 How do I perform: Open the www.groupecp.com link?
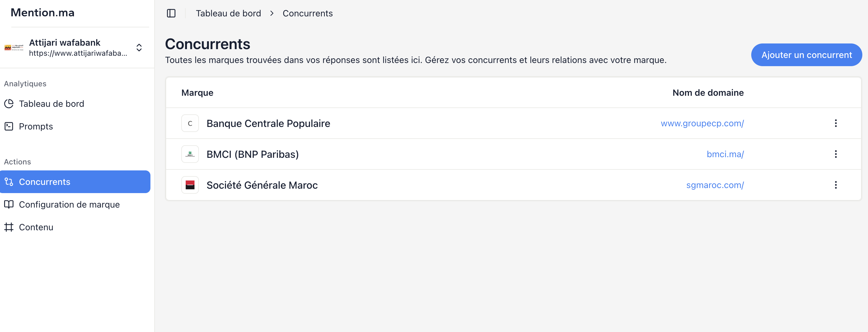point(702,123)
